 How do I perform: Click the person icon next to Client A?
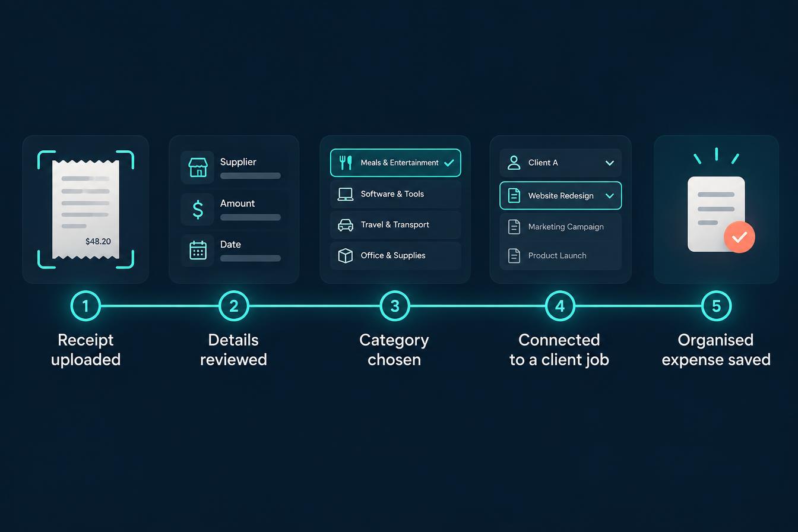(514, 163)
